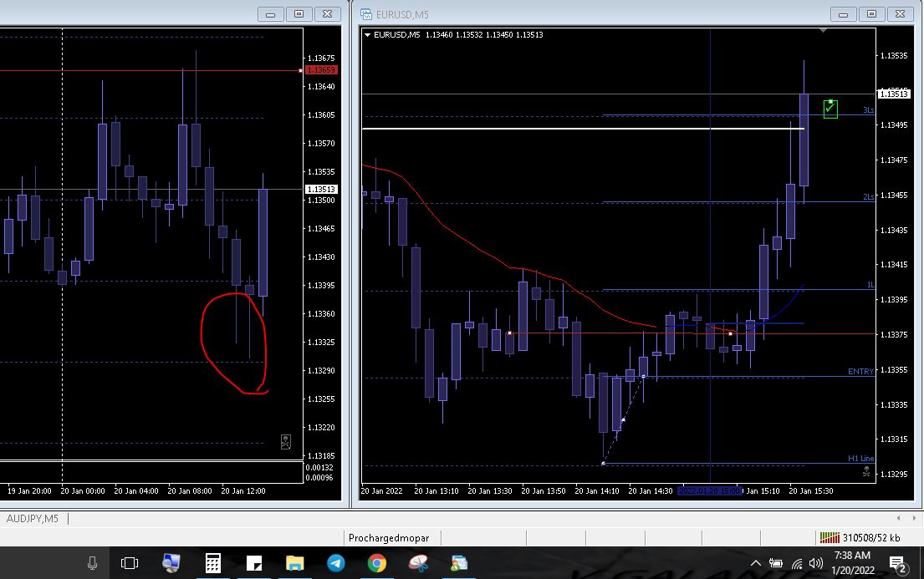
Task: Click the 1.13185 price scale value on left chart
Action: click(x=321, y=455)
